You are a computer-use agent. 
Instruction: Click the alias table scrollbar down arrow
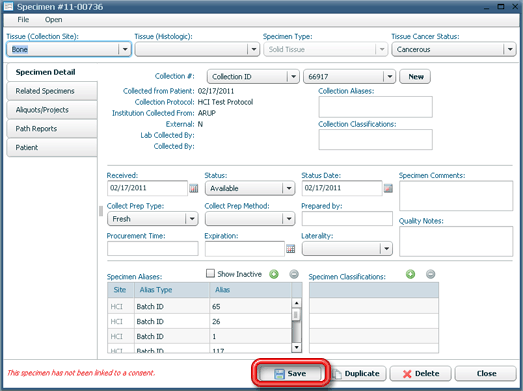point(296,348)
